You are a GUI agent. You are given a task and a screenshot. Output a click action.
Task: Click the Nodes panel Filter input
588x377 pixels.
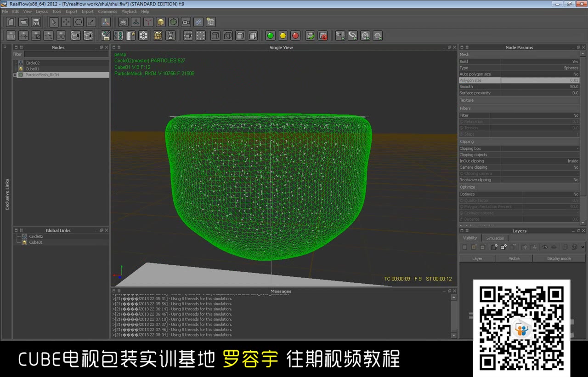(x=66, y=54)
